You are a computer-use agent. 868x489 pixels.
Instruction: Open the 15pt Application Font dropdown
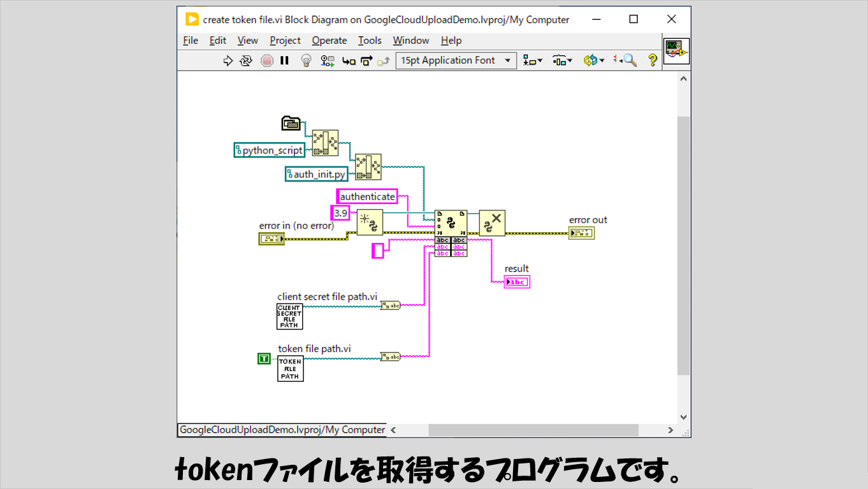coord(456,61)
